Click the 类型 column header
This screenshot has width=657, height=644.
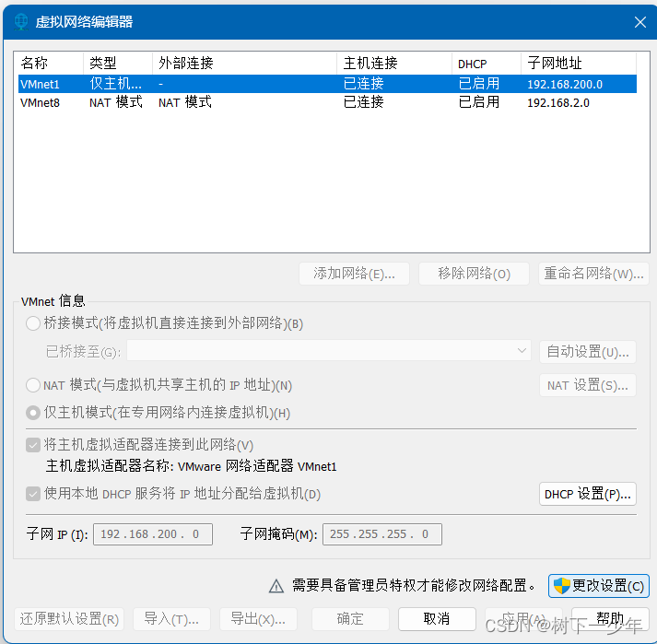point(118,64)
